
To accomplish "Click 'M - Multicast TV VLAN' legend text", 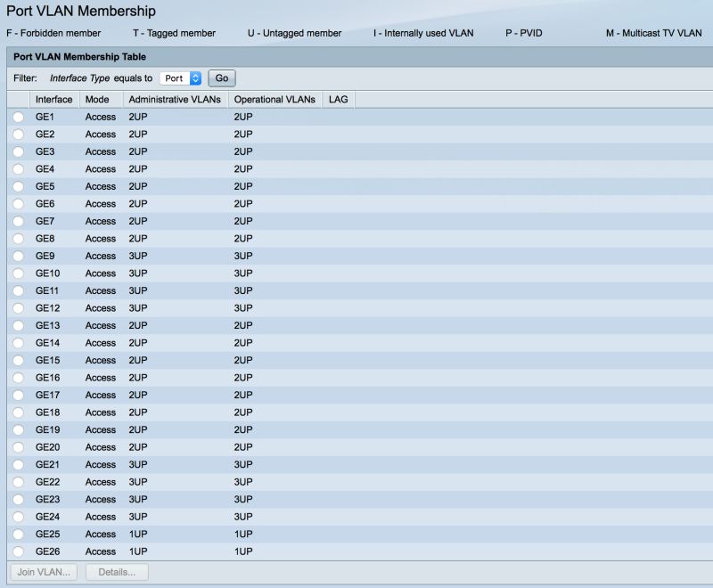I will tap(654, 33).
